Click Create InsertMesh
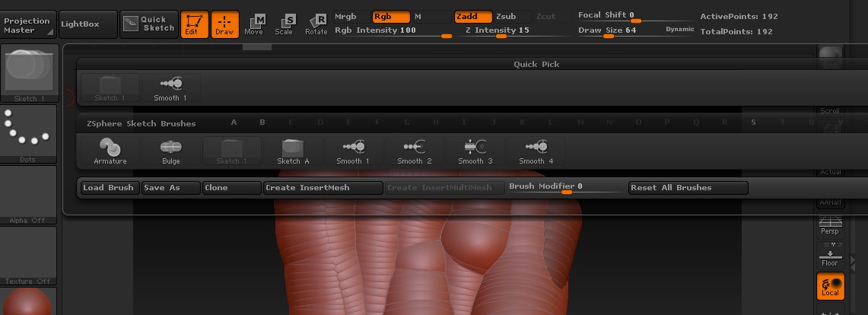The height and width of the screenshot is (315, 868). [x=323, y=188]
